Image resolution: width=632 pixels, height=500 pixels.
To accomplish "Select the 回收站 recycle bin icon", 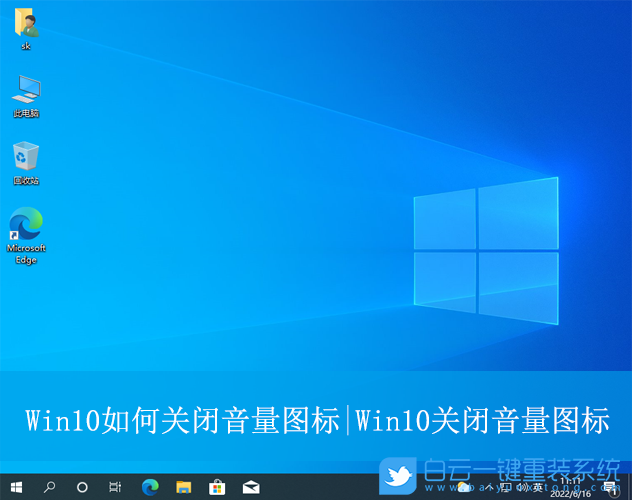I will 26,163.
